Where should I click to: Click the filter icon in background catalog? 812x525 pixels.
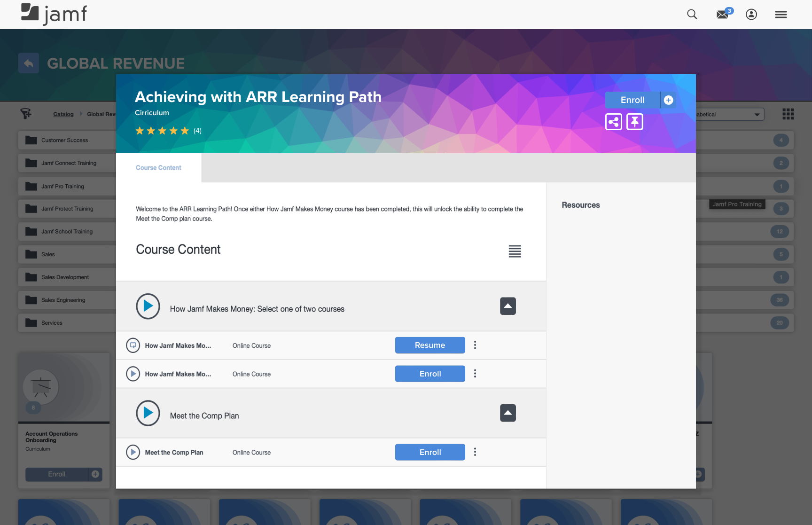point(26,114)
